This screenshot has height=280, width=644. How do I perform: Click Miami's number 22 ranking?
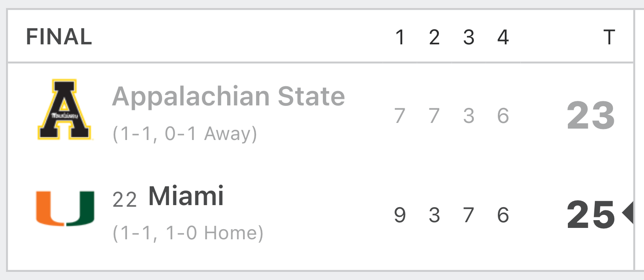point(125,200)
